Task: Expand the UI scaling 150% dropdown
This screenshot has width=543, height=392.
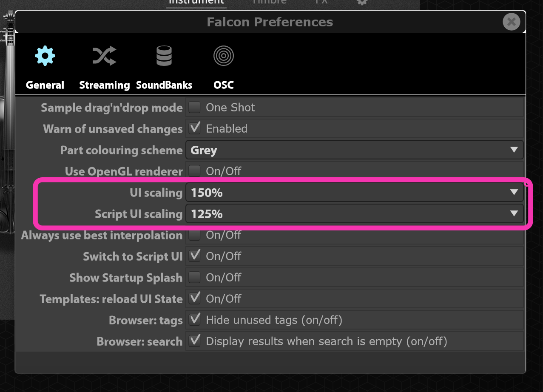Action: [x=355, y=192]
